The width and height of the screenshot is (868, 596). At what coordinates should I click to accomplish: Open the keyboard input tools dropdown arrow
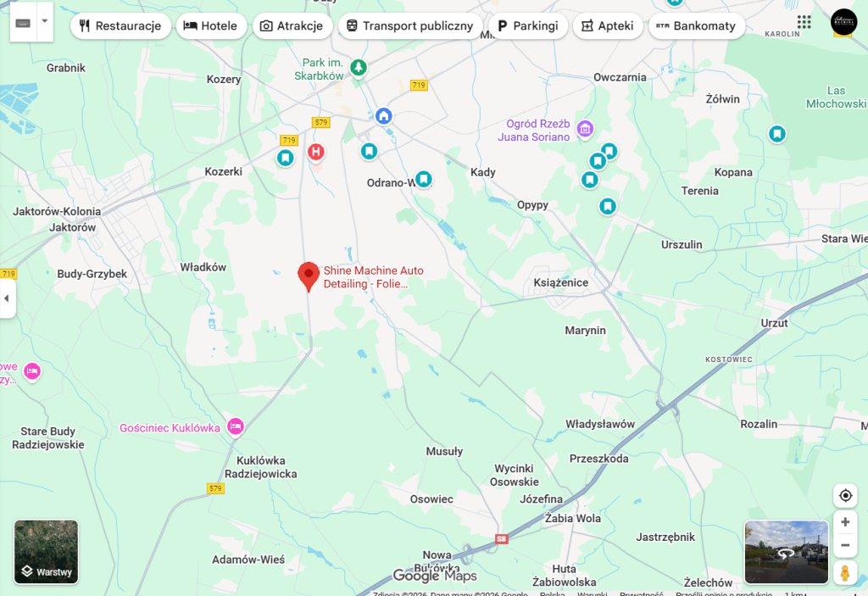45,22
